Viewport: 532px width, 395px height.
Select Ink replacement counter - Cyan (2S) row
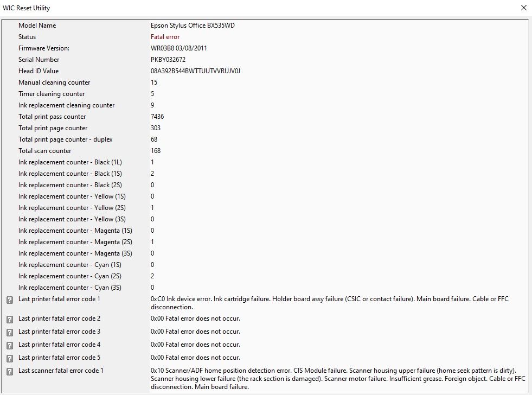point(265,276)
